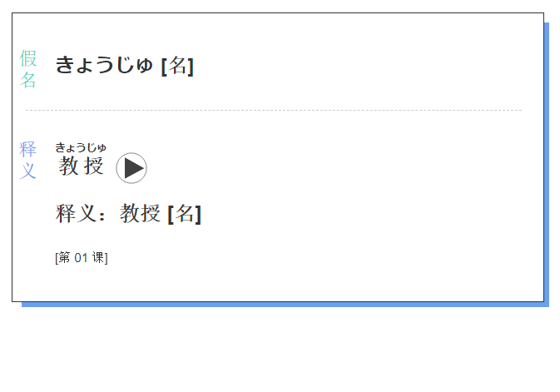Click the dashed divider line between sections
This screenshot has width=560, height=392.
274,110
